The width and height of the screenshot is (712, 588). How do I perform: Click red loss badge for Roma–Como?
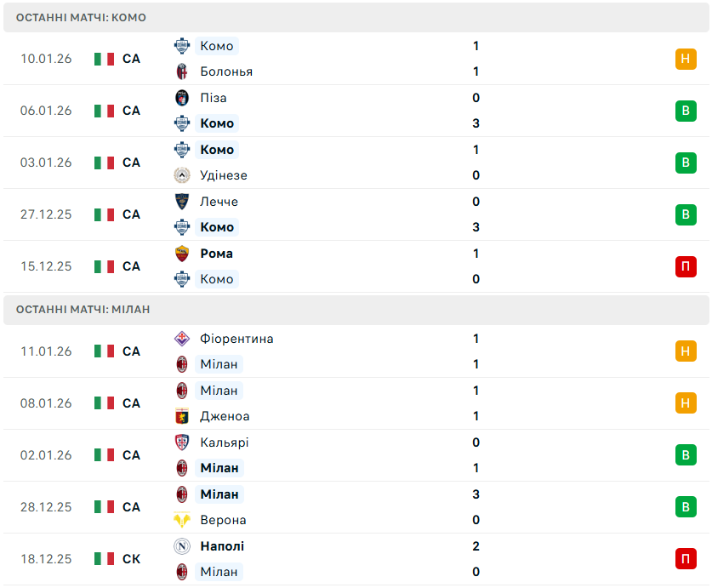686,266
